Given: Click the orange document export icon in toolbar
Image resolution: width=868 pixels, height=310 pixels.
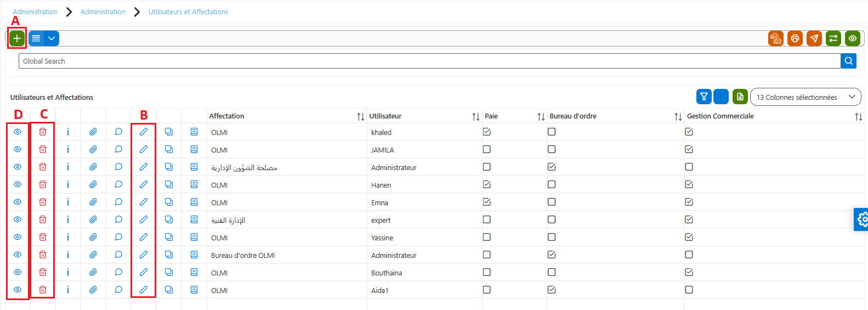Looking at the screenshot, I should click(x=776, y=38).
